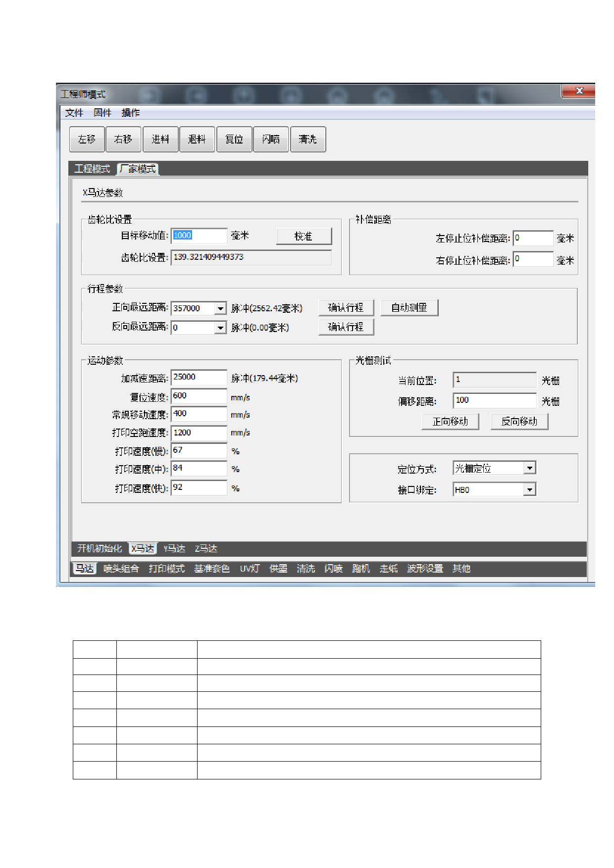Screen dimensions: 614x868
Task: Click the 清洗 cleaning button
Action: pyautogui.click(x=307, y=140)
